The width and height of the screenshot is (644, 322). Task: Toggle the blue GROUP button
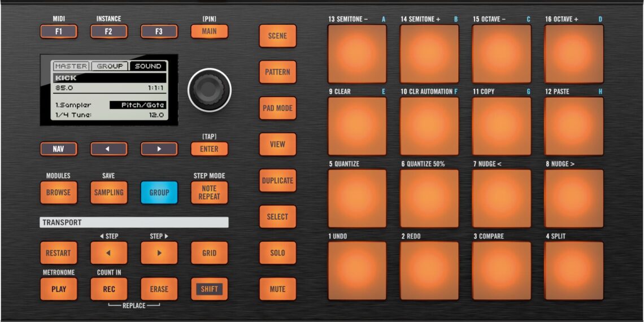[159, 193]
